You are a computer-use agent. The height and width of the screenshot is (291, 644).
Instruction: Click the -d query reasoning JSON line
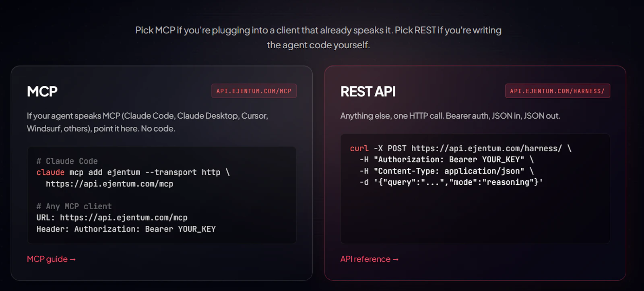[x=451, y=182]
